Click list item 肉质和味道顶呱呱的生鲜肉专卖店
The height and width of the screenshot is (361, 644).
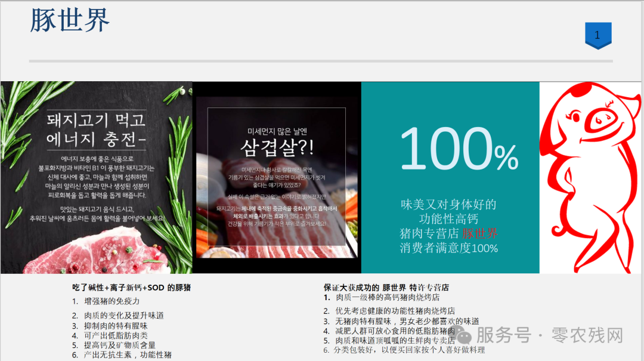389,341
